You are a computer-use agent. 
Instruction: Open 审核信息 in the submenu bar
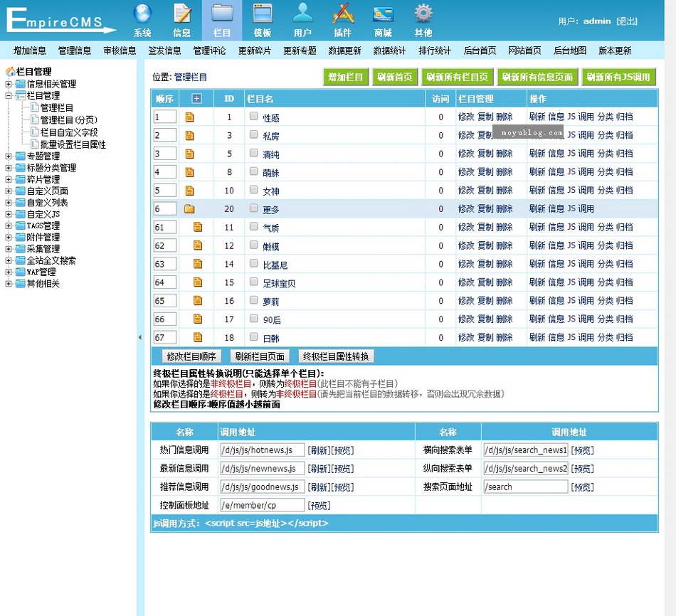[x=120, y=51]
